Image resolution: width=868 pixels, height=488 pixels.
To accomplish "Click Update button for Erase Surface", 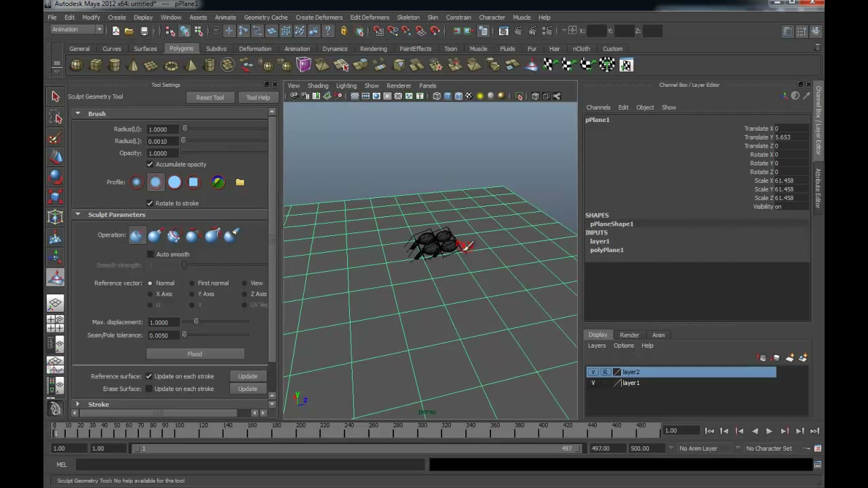I will 248,389.
